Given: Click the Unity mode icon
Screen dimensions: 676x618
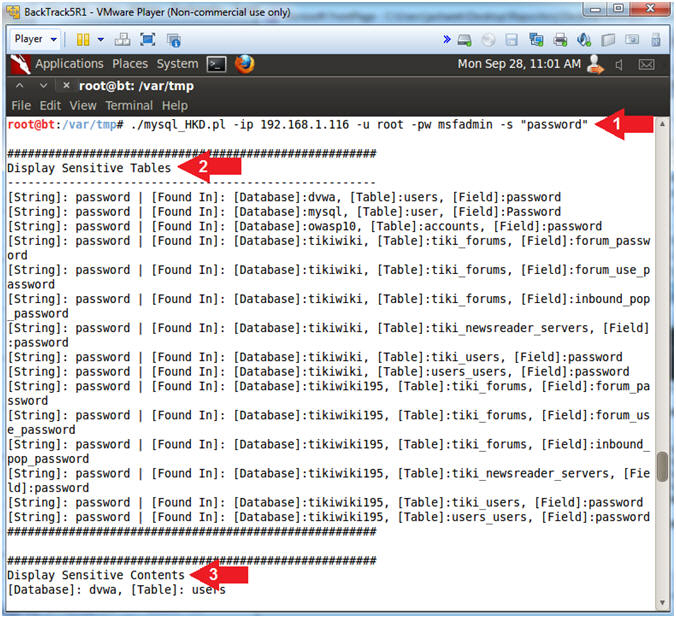Looking at the screenshot, I should click(x=174, y=41).
